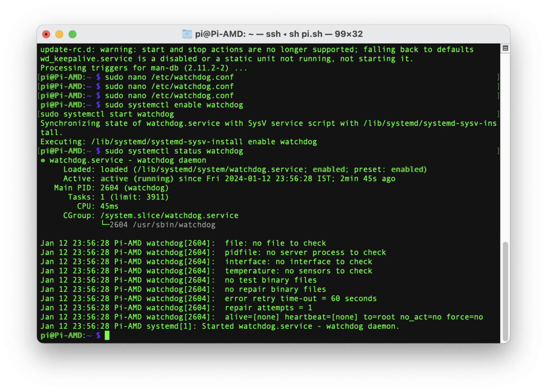
Task: Split the terminal pane with the split icon
Action: click(x=505, y=47)
